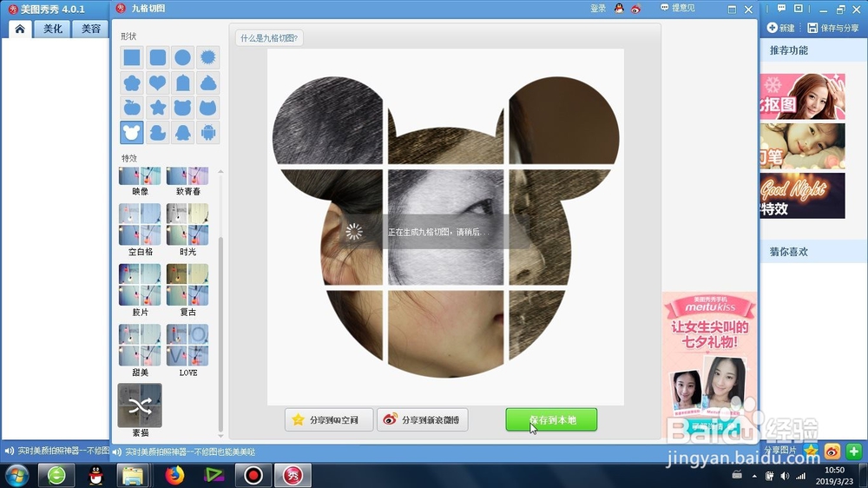Image resolution: width=868 pixels, height=488 pixels.
Task: Click 登录 in the dialog title bar
Action: 598,9
